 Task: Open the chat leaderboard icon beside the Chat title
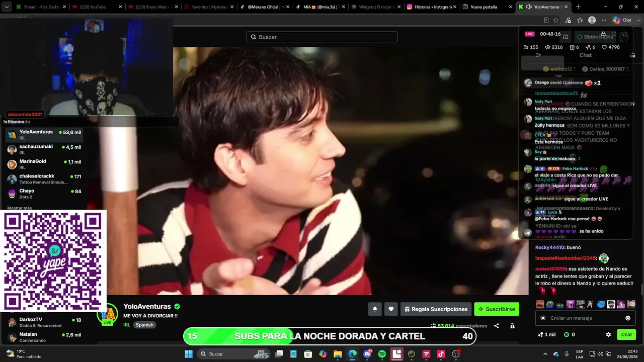[632, 55]
